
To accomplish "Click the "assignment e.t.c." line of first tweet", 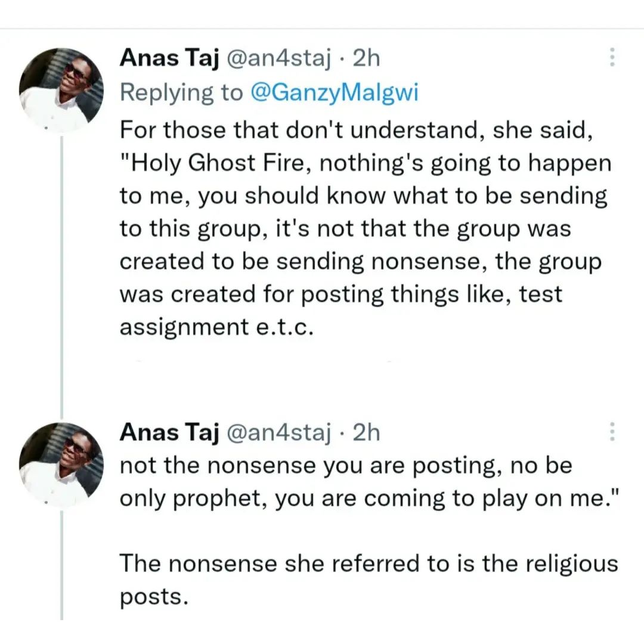I will click(216, 327).
